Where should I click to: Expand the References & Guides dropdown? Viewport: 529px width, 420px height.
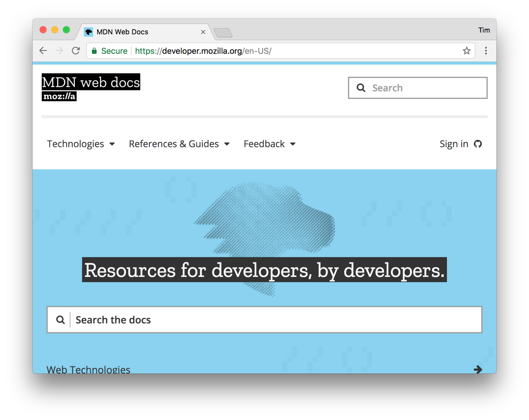click(179, 144)
